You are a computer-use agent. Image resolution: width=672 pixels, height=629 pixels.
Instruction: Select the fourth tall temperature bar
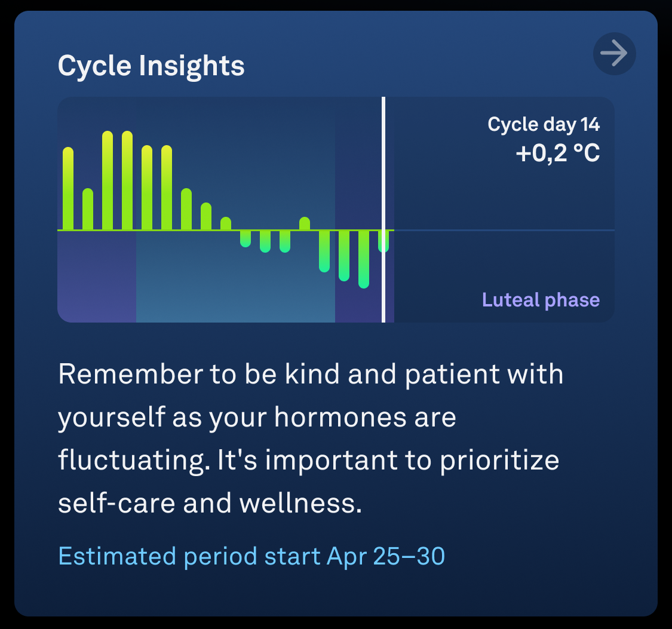tap(127, 180)
